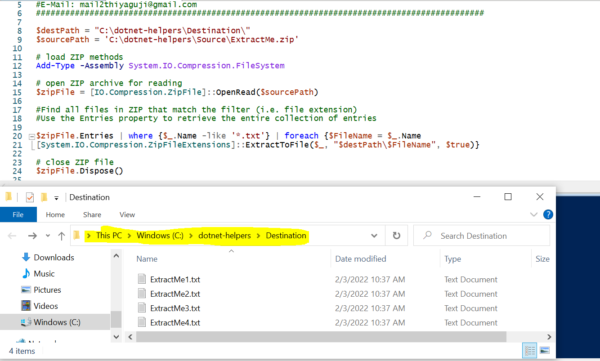The height and width of the screenshot is (361, 600).
Task: Navigate forward with the right arrow
Action: (32, 236)
